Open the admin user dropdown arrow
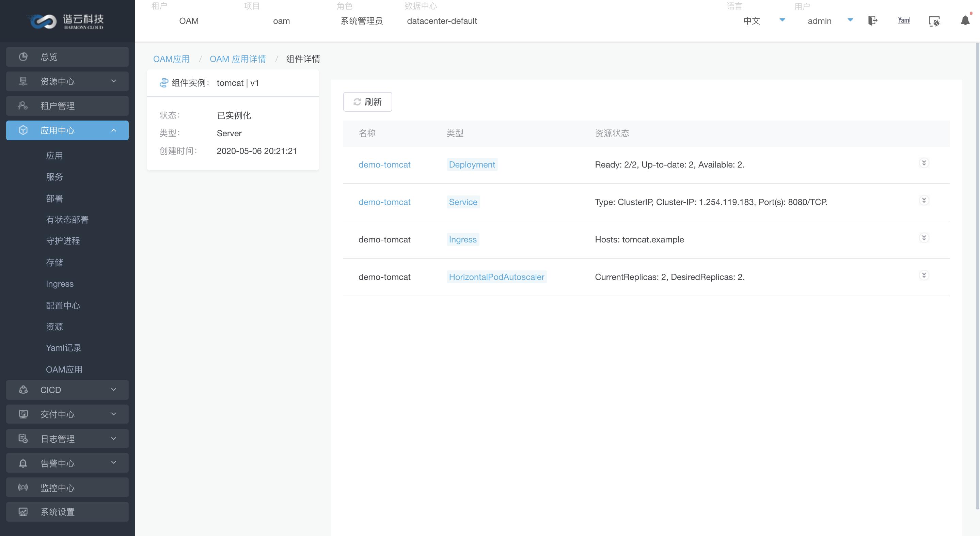Viewport: 980px width, 536px height. [x=850, y=20]
